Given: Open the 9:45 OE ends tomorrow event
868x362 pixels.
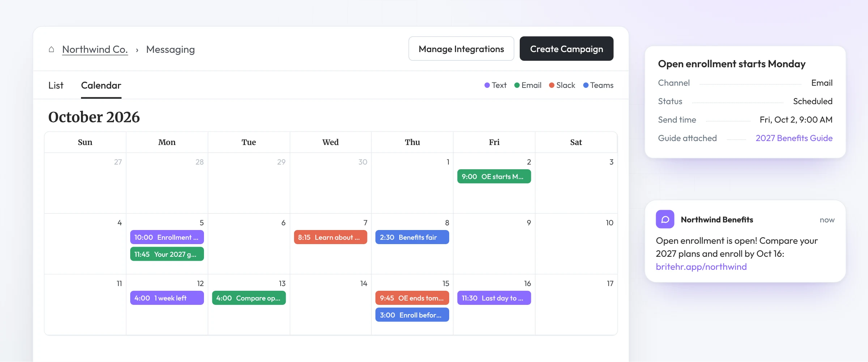Looking at the screenshot, I should tap(412, 298).
